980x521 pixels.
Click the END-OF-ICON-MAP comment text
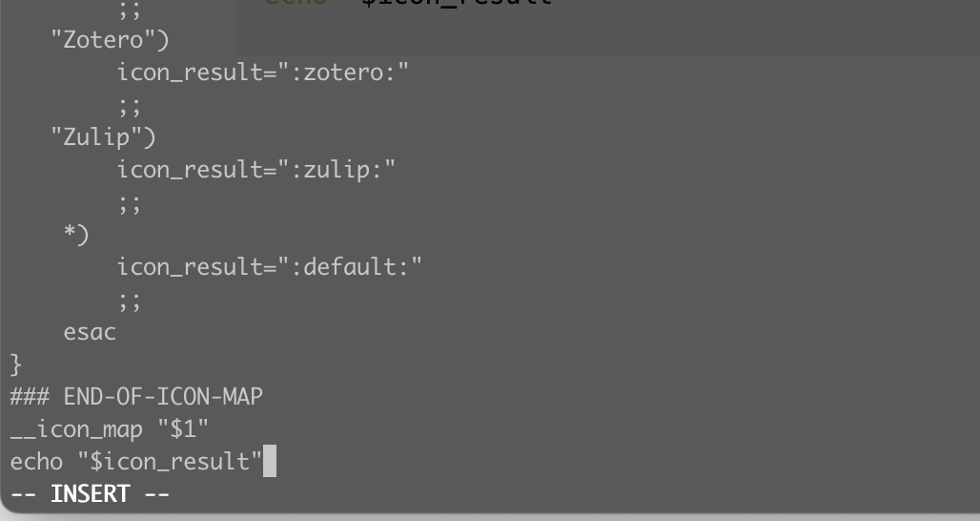(x=163, y=397)
